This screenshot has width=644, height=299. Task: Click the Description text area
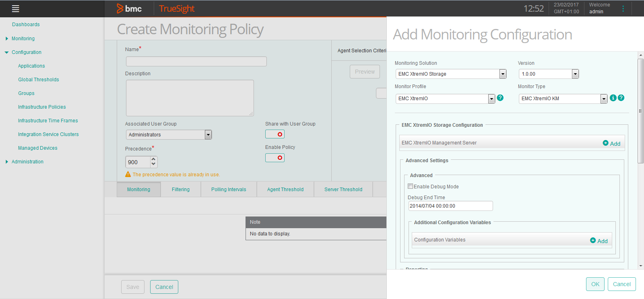(190, 98)
